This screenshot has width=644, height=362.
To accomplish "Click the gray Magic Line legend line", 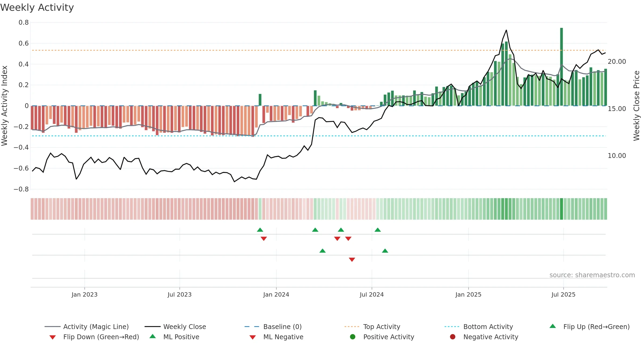I will click(x=52, y=327).
